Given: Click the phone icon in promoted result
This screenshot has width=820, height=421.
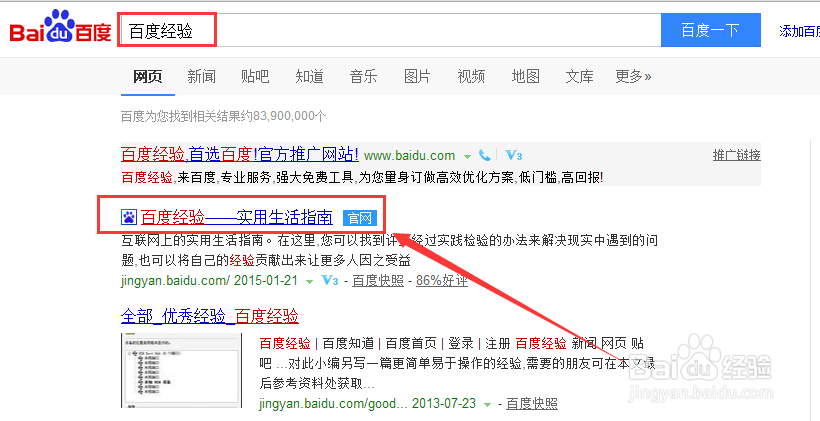Looking at the screenshot, I should (x=485, y=155).
